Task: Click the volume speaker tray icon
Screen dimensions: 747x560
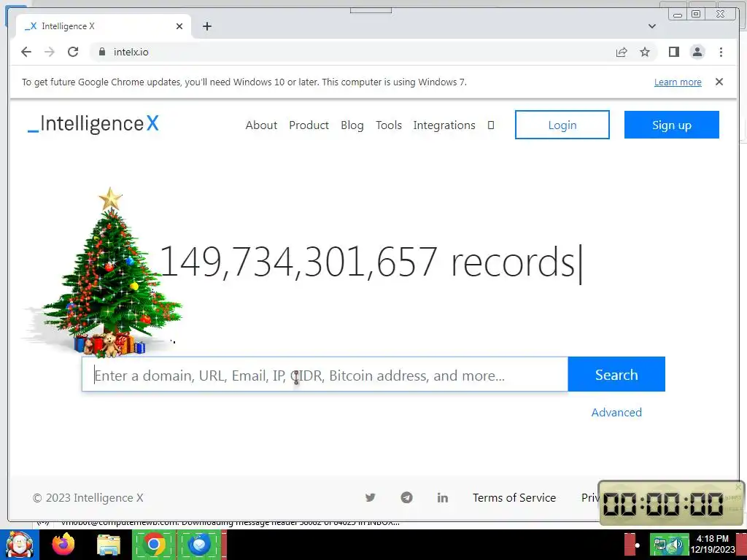Action: pyautogui.click(x=676, y=544)
